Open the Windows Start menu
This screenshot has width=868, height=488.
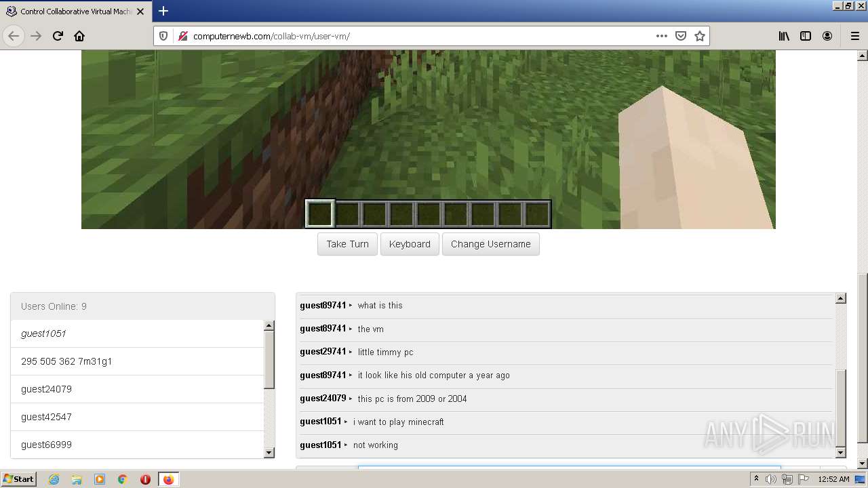pos(19,479)
